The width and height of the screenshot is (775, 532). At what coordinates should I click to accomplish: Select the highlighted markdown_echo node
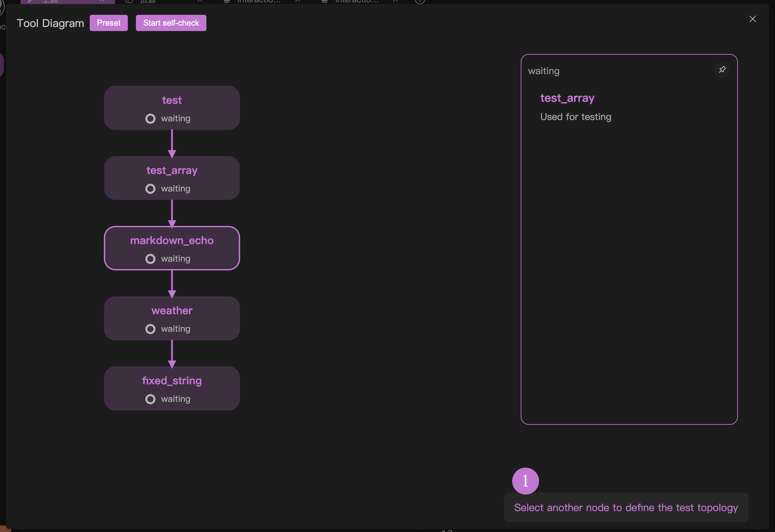click(172, 241)
